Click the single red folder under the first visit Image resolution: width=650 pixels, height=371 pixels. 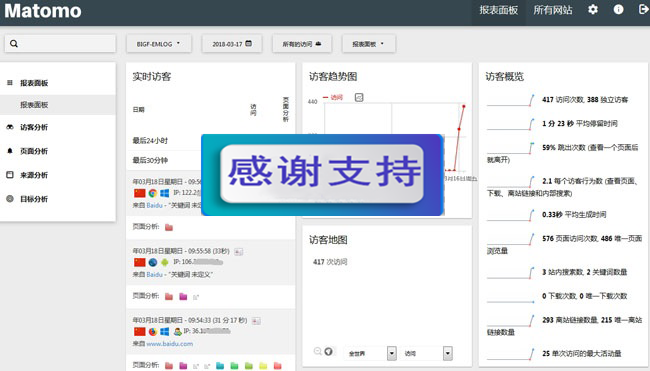click(169, 227)
